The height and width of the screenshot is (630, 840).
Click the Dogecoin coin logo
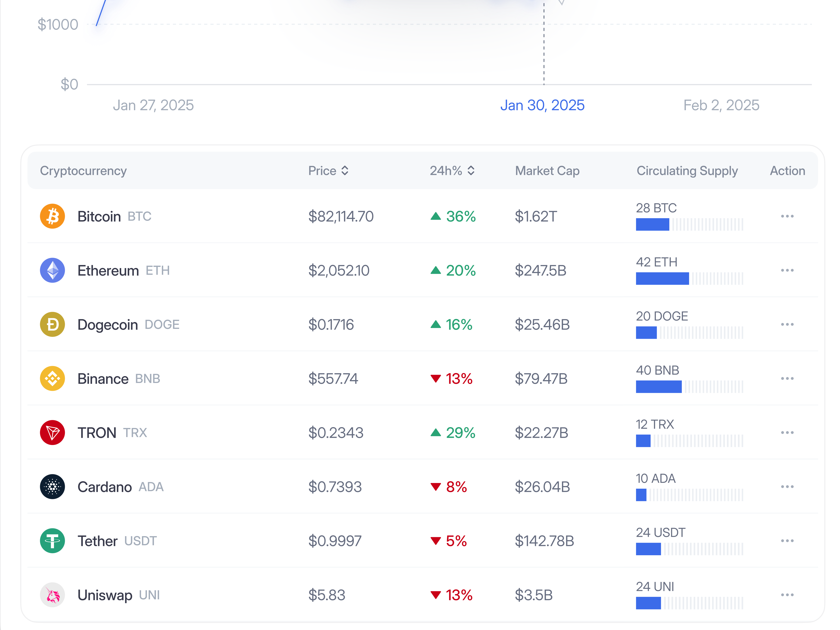pos(52,325)
